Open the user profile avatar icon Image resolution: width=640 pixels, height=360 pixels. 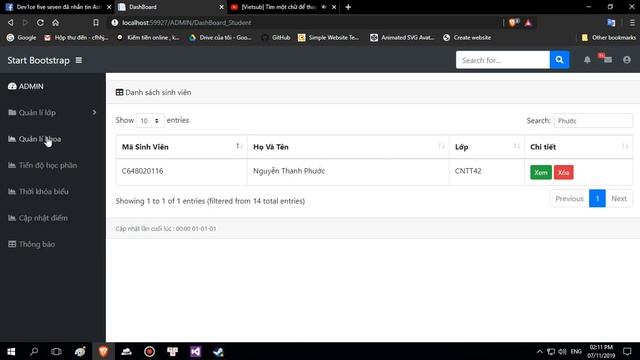pyautogui.click(x=627, y=60)
